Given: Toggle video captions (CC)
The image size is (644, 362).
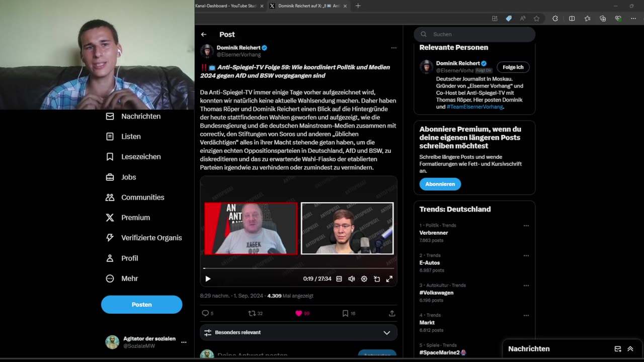Looking at the screenshot, I should (x=339, y=279).
